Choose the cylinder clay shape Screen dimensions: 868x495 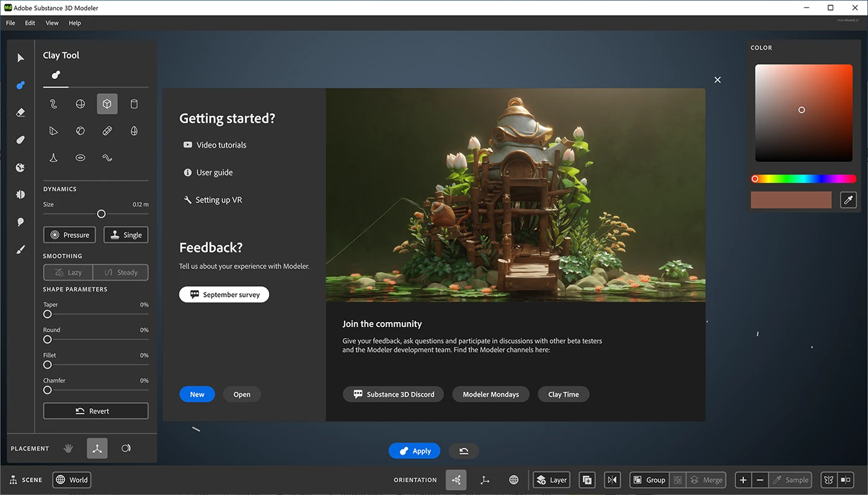coord(133,104)
